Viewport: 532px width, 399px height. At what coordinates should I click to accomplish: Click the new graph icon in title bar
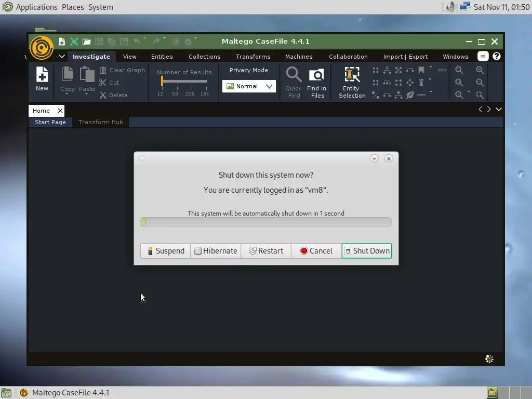coord(62,42)
